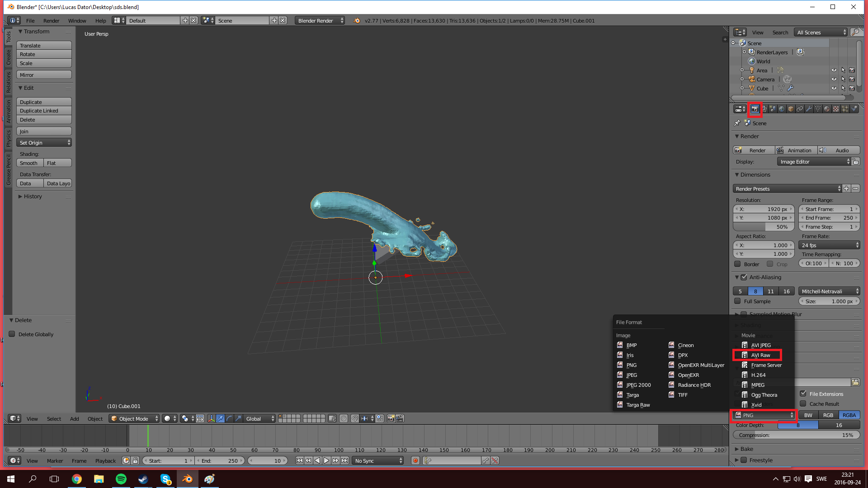Viewport: 868px width, 488px height.
Task: Open the Modifiers wrench tab
Action: pos(809,109)
